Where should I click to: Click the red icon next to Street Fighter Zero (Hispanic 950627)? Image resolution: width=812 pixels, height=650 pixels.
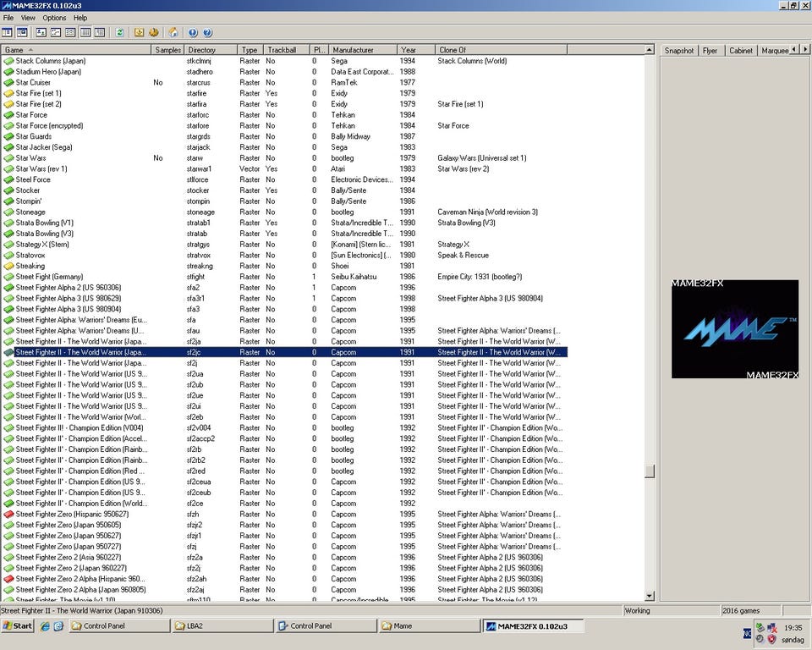(x=8, y=515)
